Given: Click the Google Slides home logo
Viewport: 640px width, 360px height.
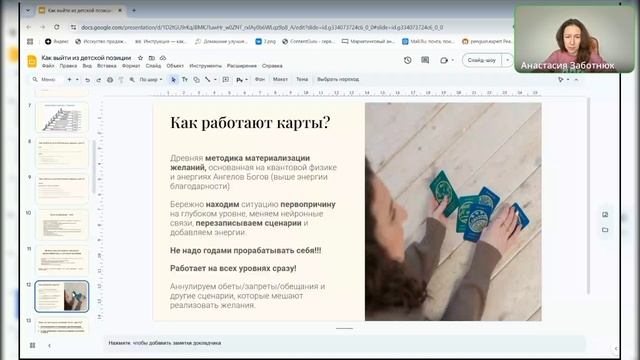Looking at the screenshot, I should (32, 61).
